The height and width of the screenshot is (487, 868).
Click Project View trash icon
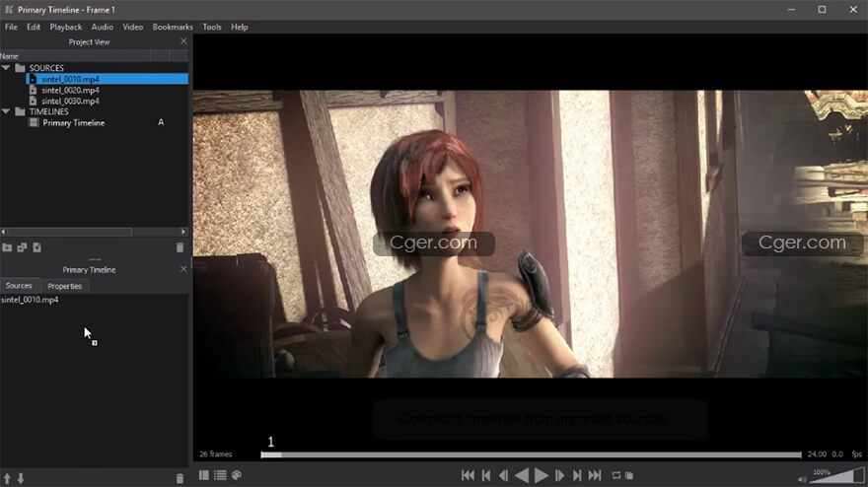click(180, 247)
